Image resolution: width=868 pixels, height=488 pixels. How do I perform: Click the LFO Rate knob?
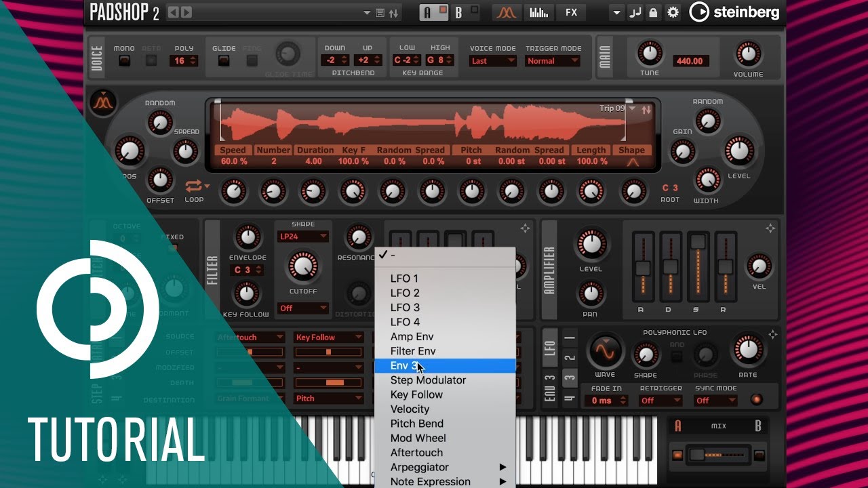coord(747,350)
